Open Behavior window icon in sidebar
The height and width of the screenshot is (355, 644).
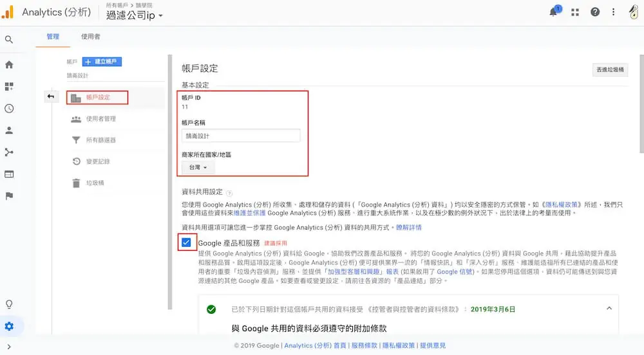coord(9,174)
